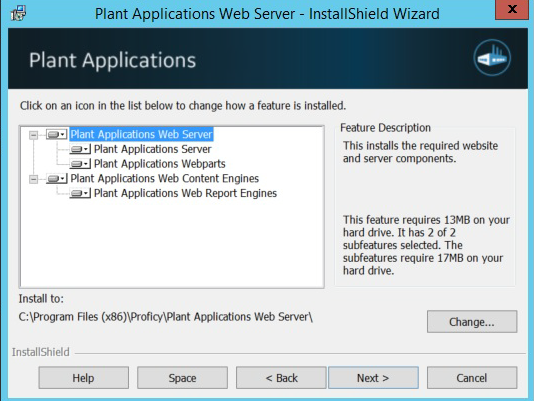This screenshot has height=401, width=534.
Task: Collapse the Plant Applications Web Content Engines node
Action: (33, 179)
